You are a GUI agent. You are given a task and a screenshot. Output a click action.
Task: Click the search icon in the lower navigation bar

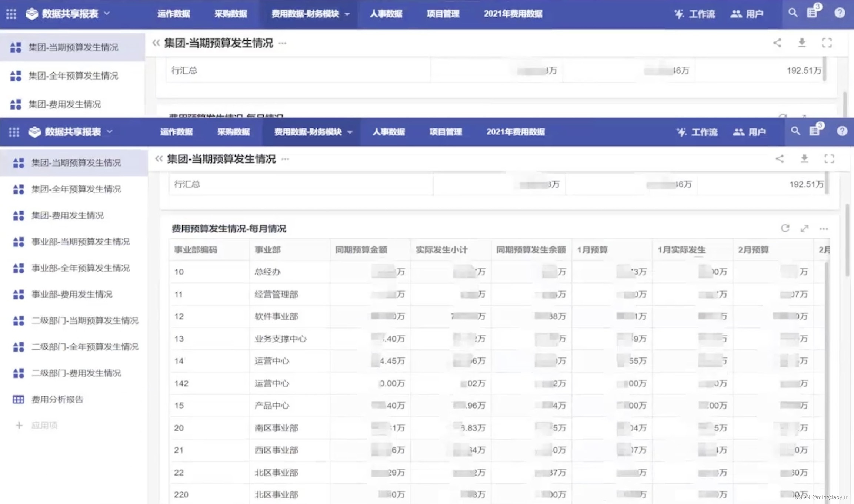point(795,131)
